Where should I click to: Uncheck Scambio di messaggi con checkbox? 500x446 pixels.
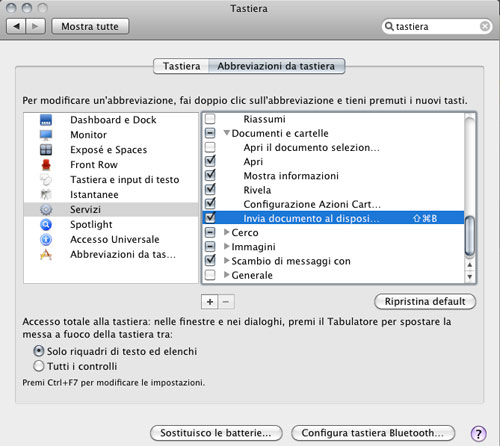tap(210, 260)
